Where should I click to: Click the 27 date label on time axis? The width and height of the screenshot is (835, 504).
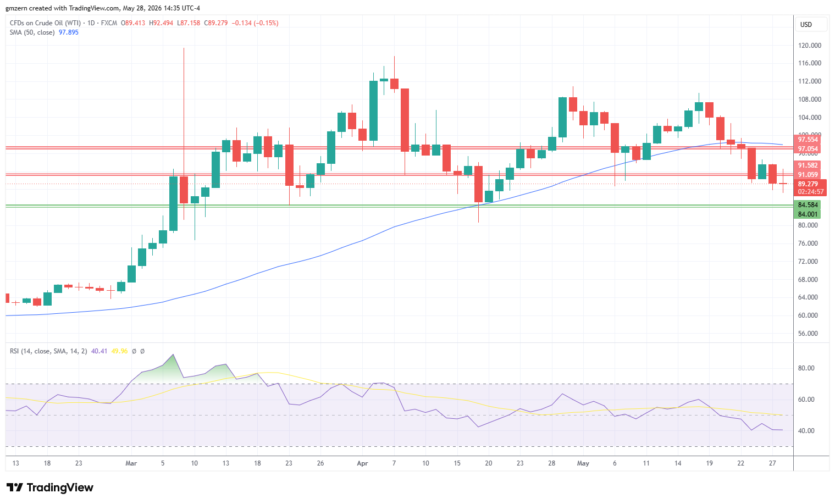[x=772, y=463]
